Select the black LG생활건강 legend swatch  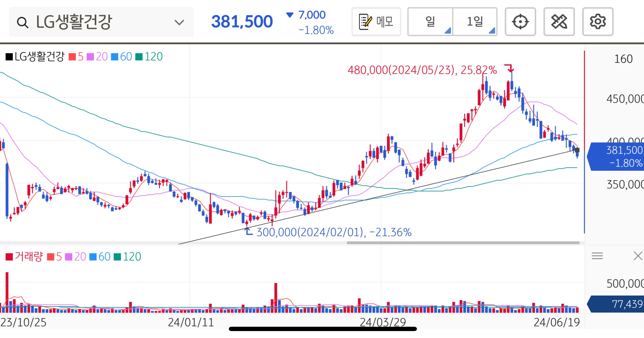coord(9,57)
